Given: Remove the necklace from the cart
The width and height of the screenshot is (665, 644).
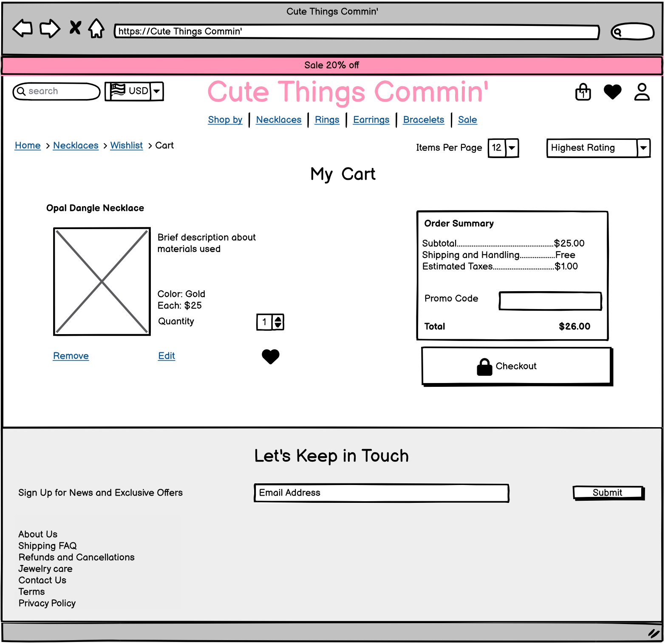Looking at the screenshot, I should pyautogui.click(x=71, y=356).
